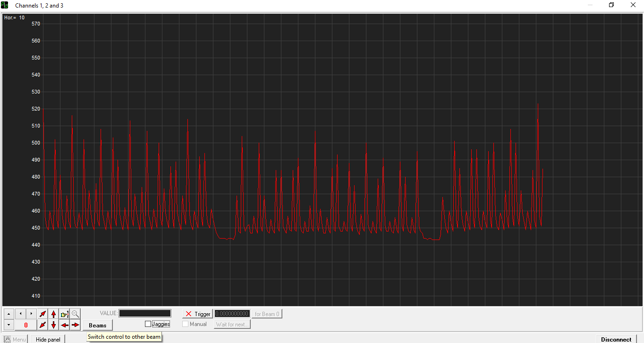Click the red up arrow icon

54,314
